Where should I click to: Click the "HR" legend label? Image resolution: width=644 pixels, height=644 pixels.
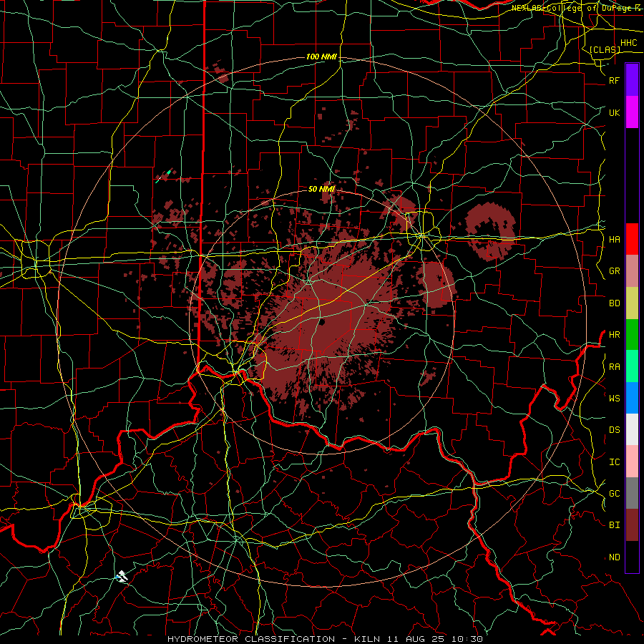(x=614, y=335)
